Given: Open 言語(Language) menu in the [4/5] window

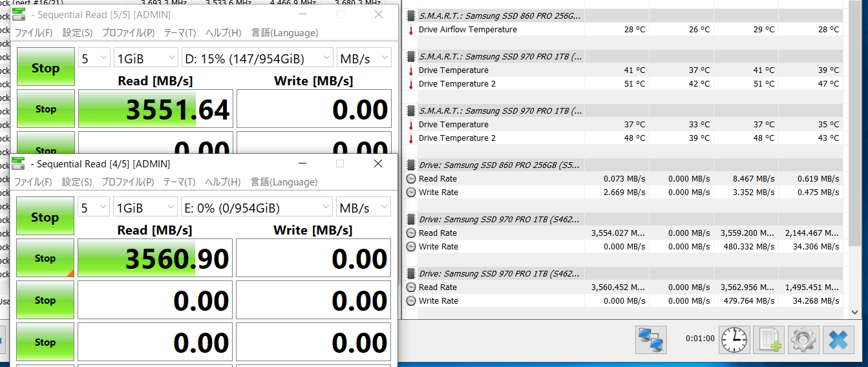Looking at the screenshot, I should (284, 182).
